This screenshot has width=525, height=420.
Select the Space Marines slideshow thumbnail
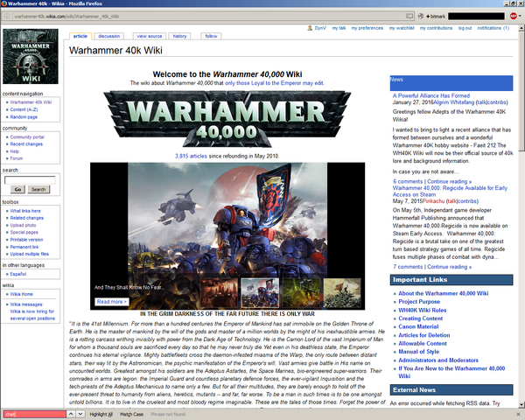pos(260,293)
